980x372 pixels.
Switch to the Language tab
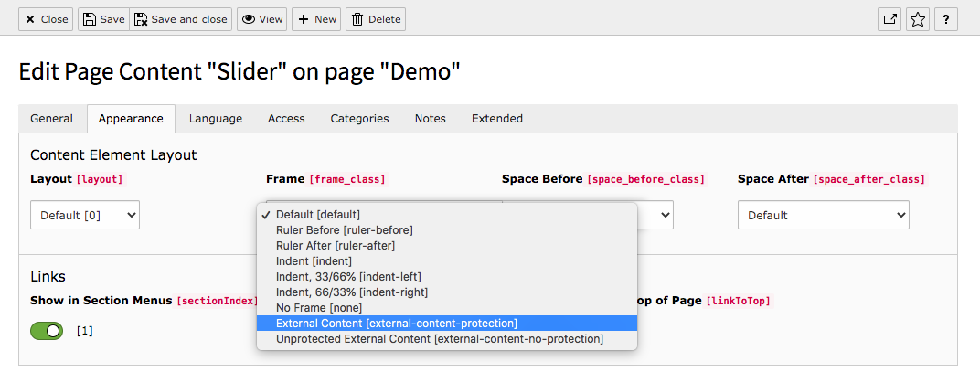tap(216, 119)
